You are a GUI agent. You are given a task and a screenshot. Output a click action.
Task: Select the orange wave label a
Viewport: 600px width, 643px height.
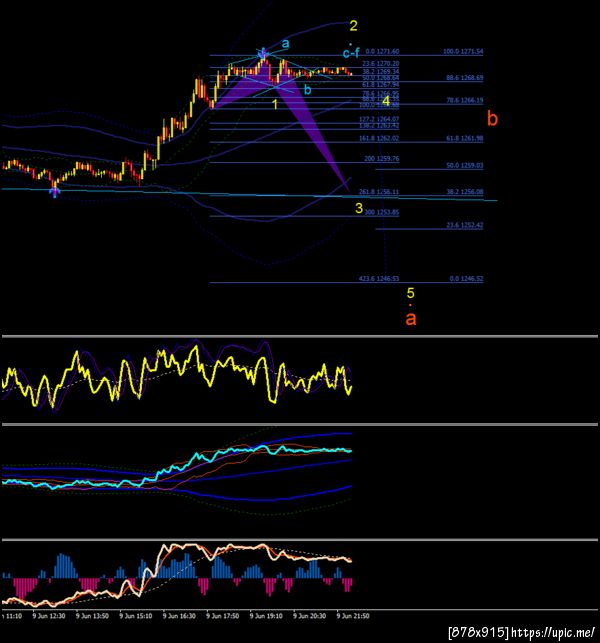click(x=411, y=318)
